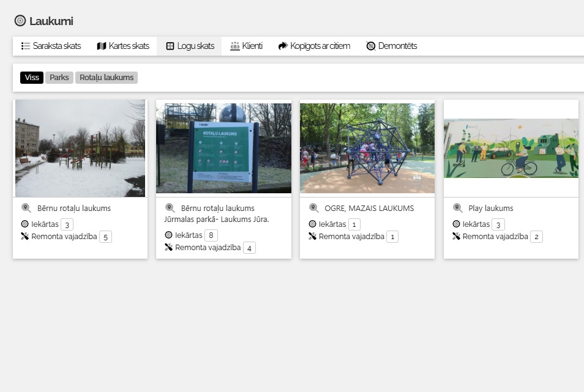Filter by Rotaļu laukums tag

tap(107, 78)
